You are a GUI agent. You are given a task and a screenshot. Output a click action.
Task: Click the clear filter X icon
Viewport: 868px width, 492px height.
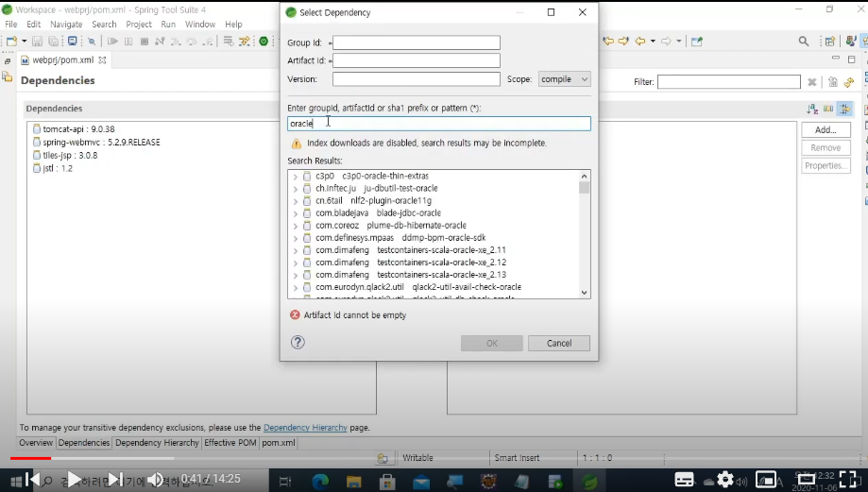point(812,82)
